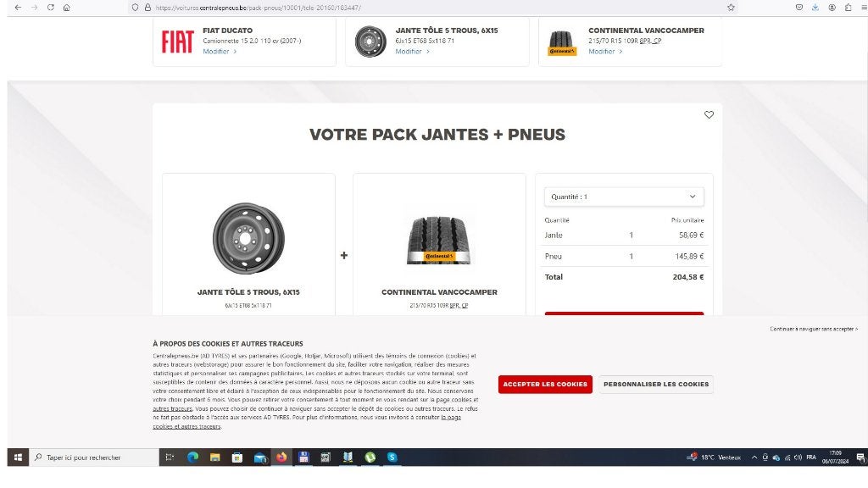Open the Pocket save icon

[798, 8]
